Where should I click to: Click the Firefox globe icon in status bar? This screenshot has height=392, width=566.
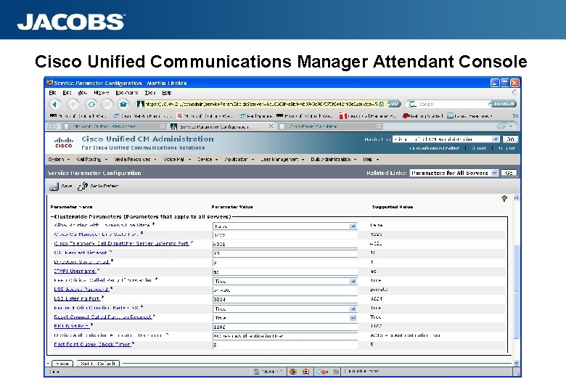[x=292, y=371]
